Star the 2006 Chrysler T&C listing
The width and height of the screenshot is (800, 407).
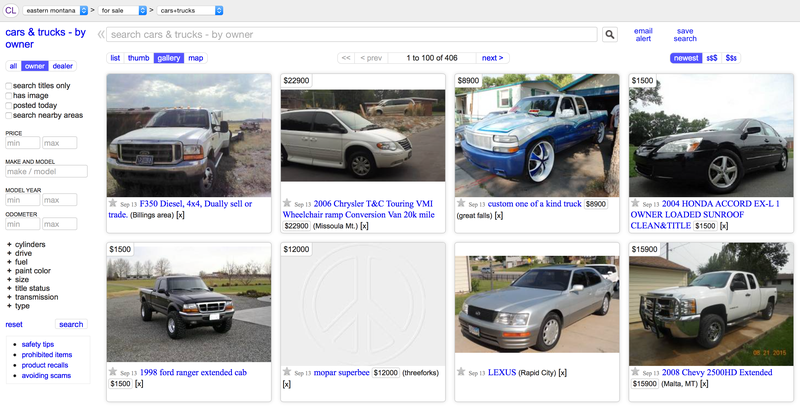tap(287, 203)
